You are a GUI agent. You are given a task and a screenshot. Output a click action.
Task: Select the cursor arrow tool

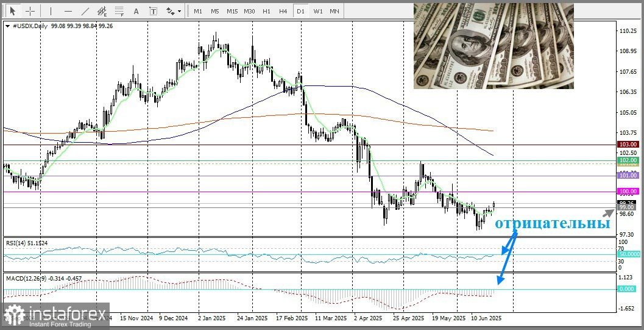(x=13, y=11)
